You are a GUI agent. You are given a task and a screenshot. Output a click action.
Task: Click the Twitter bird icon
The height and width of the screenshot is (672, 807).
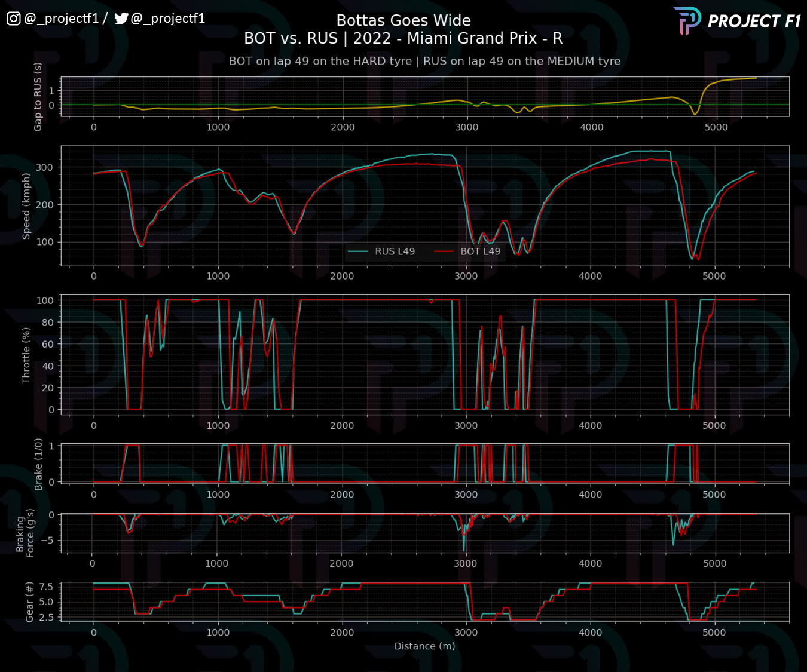[121, 19]
